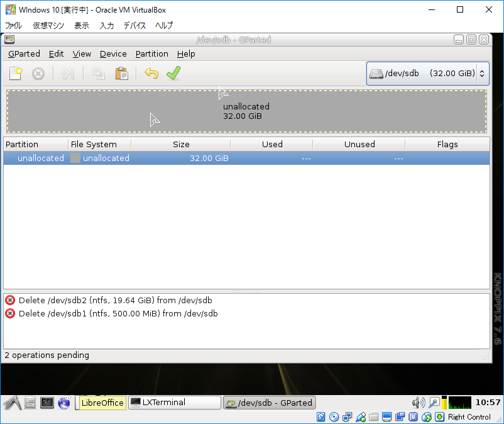Click the yellow battery level indicator in the tray
The width and height of the screenshot is (504, 424).
(x=444, y=403)
